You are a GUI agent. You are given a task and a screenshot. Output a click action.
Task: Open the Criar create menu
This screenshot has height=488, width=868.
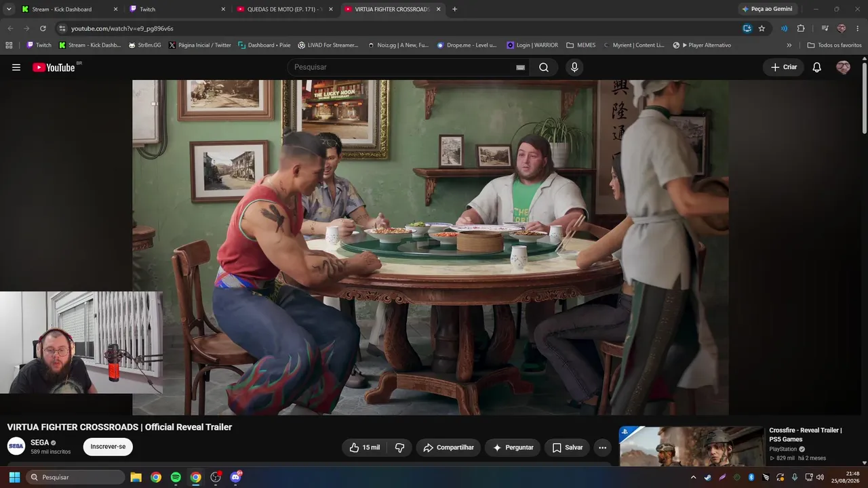784,67
